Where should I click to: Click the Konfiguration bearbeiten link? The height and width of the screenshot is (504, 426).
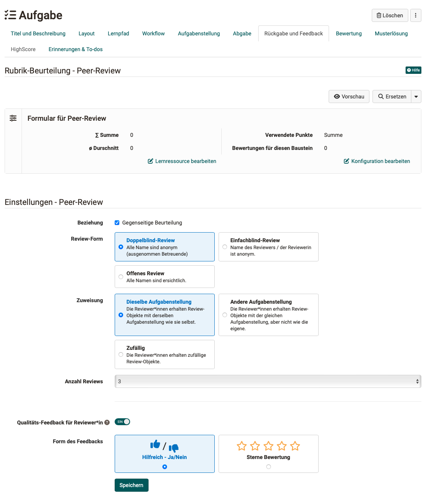coord(377,161)
